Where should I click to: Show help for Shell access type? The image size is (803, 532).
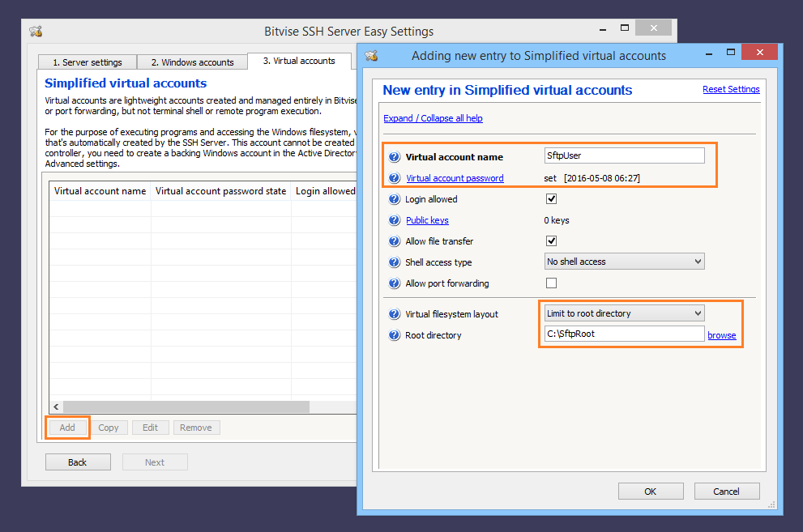click(x=394, y=262)
